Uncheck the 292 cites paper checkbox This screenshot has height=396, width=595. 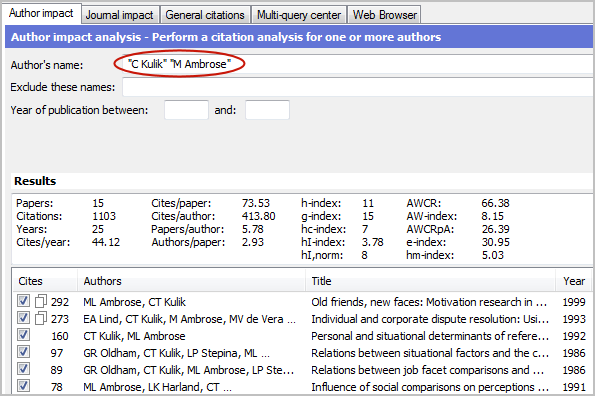[x=23, y=301]
